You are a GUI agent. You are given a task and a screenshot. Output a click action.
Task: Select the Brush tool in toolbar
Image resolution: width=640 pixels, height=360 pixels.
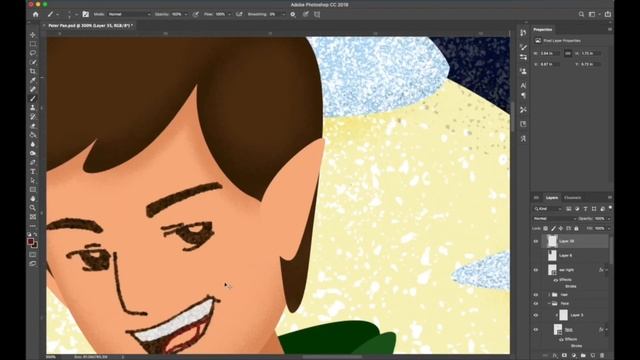(x=33, y=99)
